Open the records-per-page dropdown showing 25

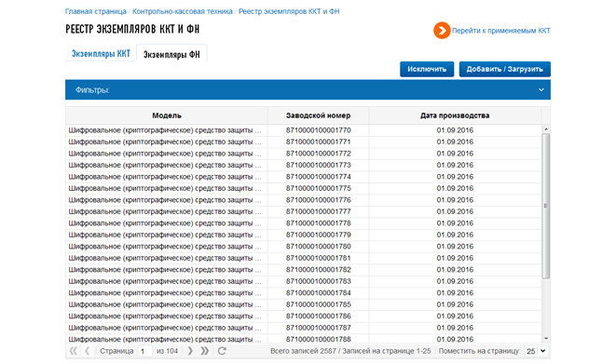click(537, 351)
